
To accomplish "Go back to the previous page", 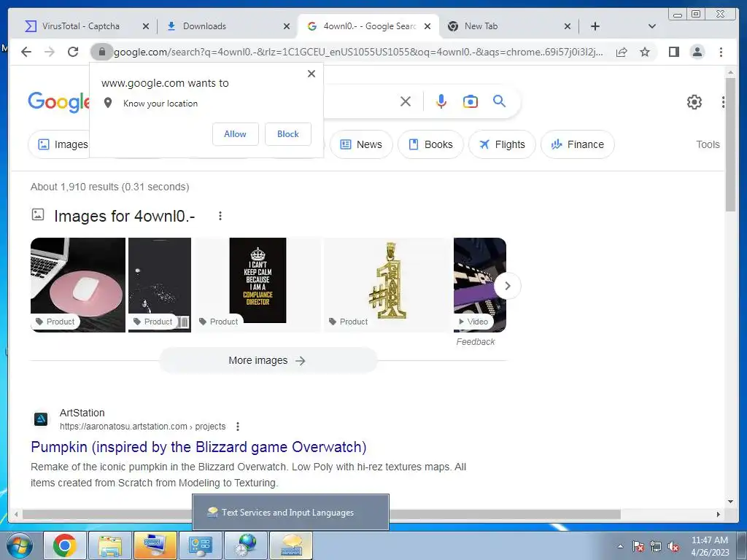I will [x=26, y=52].
